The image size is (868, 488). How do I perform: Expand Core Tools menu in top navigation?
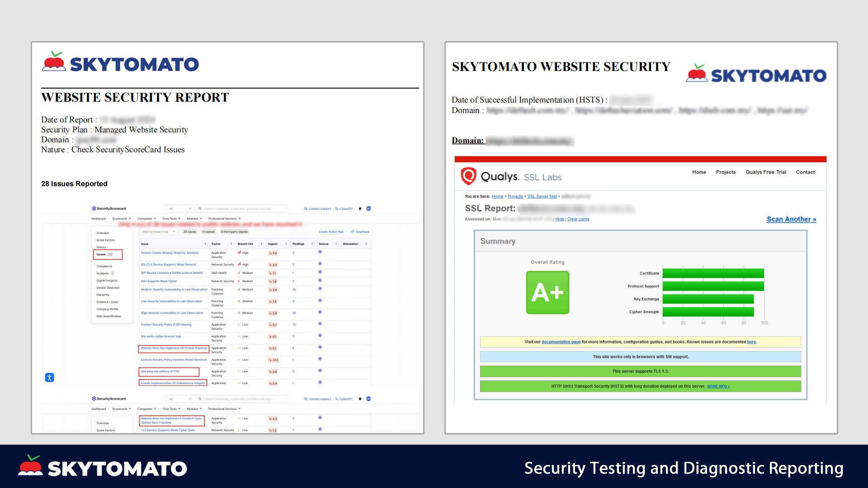[x=171, y=219]
